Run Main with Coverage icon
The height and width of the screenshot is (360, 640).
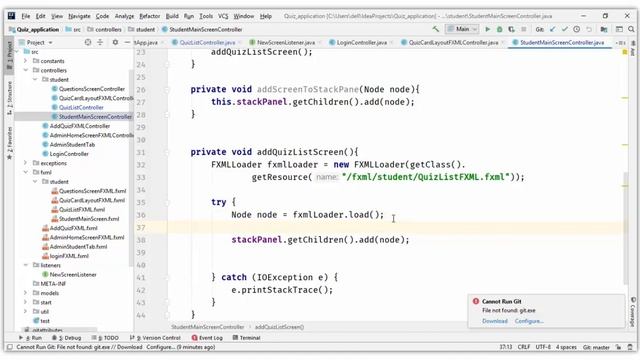pos(511,29)
